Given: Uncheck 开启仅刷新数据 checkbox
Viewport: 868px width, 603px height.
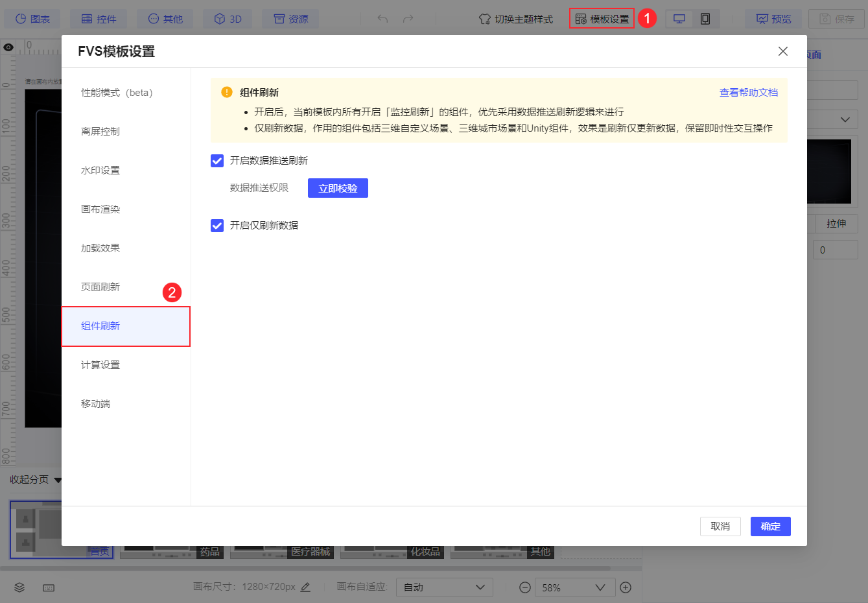Looking at the screenshot, I should point(217,226).
